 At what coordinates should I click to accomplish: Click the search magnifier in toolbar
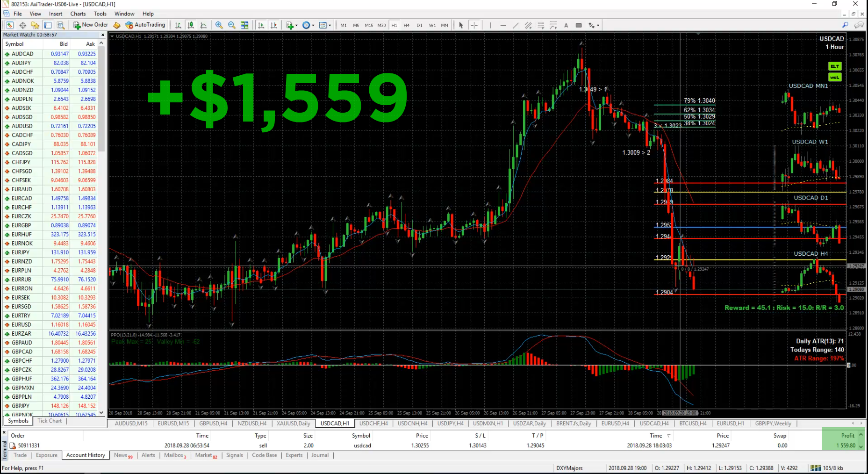[x=845, y=25]
